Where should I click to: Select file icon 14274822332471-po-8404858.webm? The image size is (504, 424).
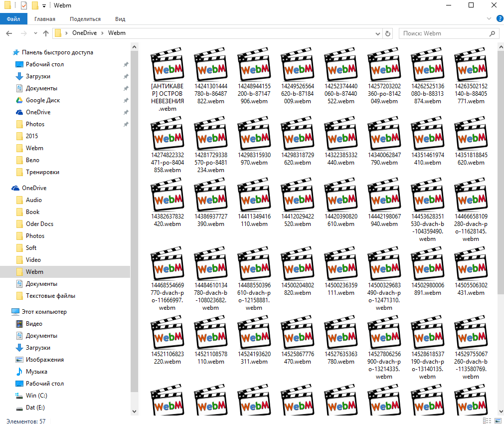click(168, 133)
